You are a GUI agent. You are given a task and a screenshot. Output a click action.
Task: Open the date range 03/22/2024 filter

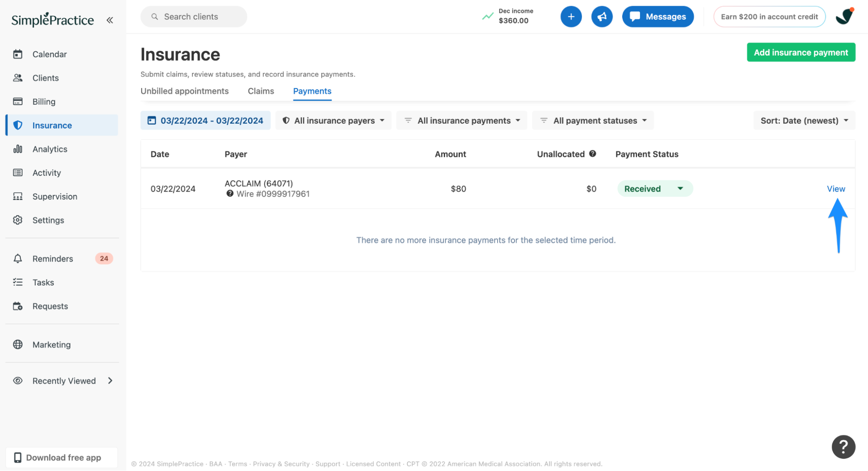pos(205,120)
